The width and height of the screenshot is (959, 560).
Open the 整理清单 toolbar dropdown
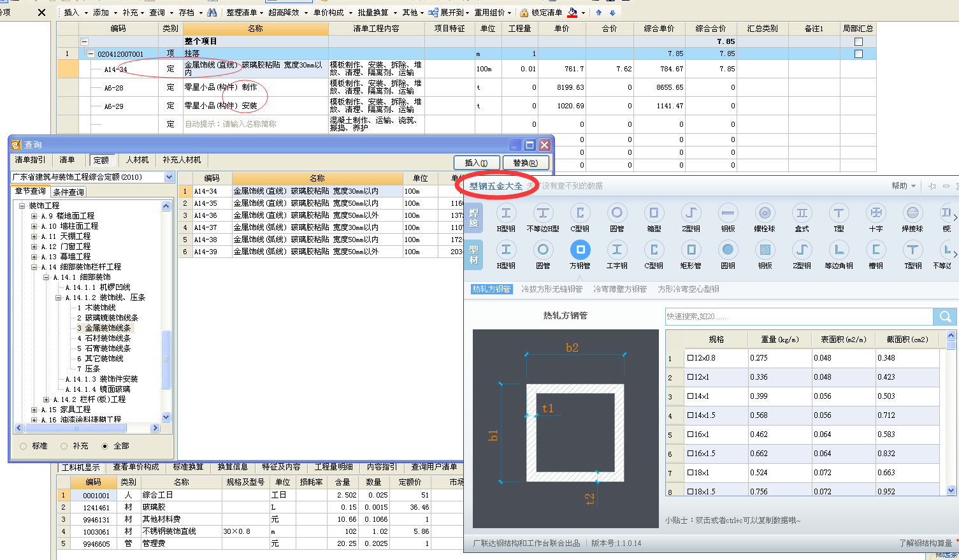[x=245, y=12]
